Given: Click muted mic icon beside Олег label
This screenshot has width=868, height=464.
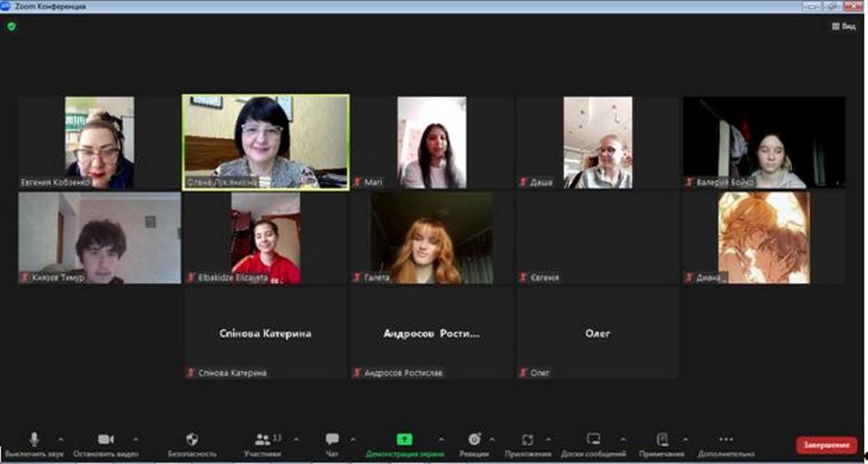Looking at the screenshot, I should tap(524, 373).
